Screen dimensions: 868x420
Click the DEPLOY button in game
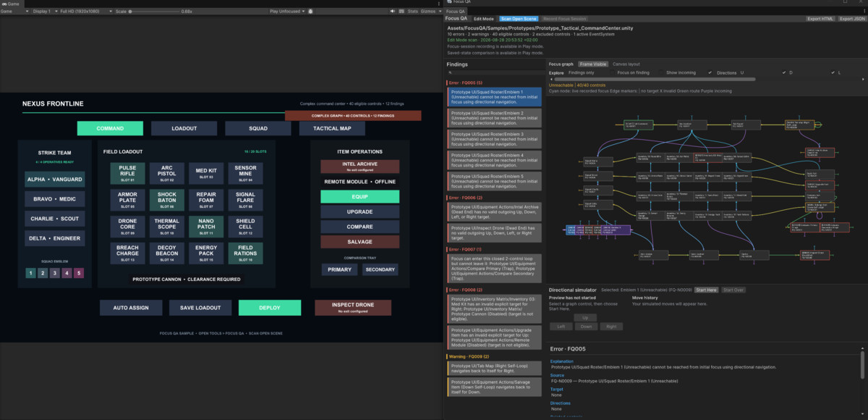pos(270,308)
